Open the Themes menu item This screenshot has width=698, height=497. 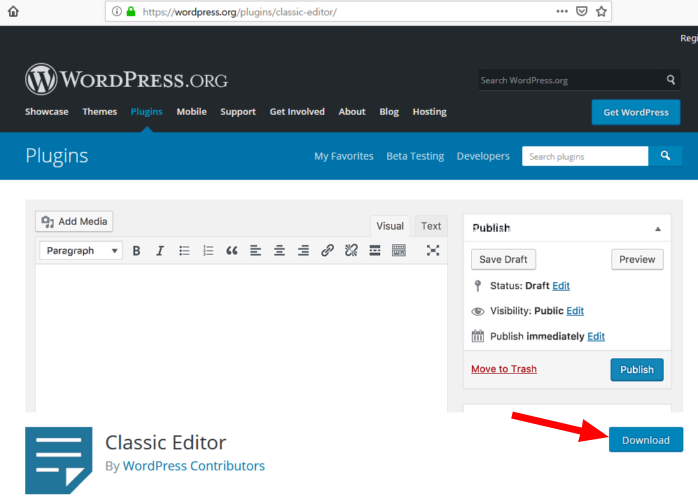(100, 112)
